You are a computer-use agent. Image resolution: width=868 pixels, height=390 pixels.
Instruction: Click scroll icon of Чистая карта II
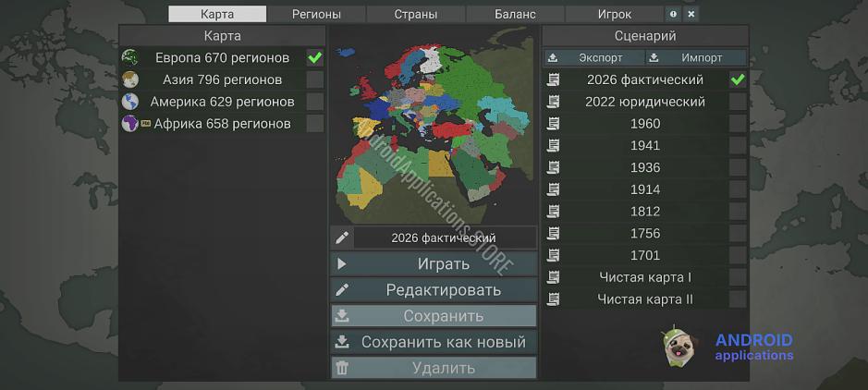point(553,299)
